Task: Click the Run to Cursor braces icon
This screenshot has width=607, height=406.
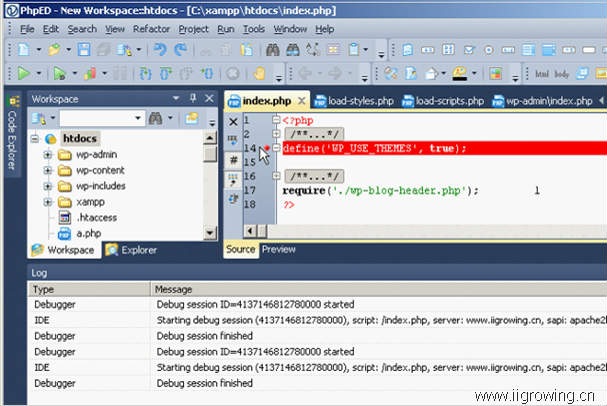Action: [207, 73]
